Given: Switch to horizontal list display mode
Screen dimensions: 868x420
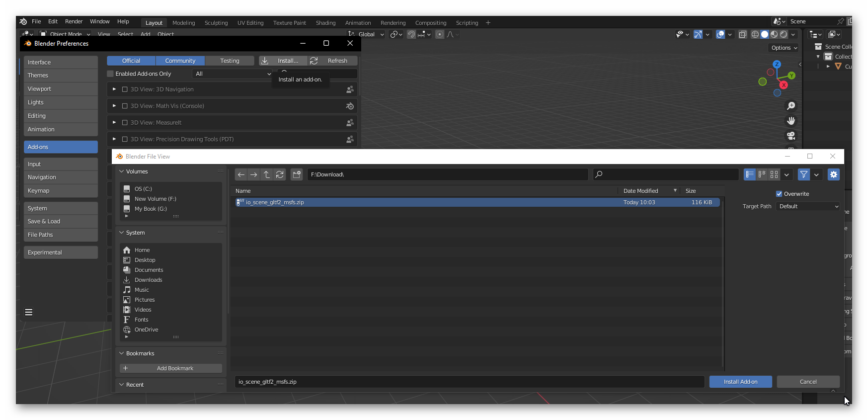Looking at the screenshot, I should coord(762,174).
